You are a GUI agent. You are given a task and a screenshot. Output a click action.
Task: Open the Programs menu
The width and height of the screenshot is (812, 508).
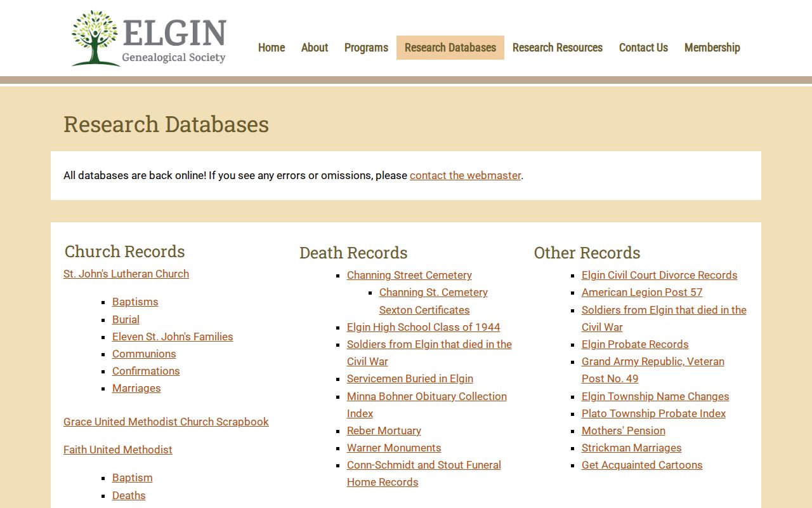366,48
